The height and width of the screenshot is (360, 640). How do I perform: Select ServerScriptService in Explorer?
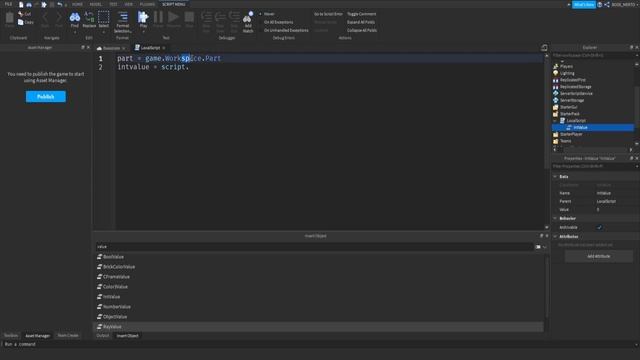[576, 93]
